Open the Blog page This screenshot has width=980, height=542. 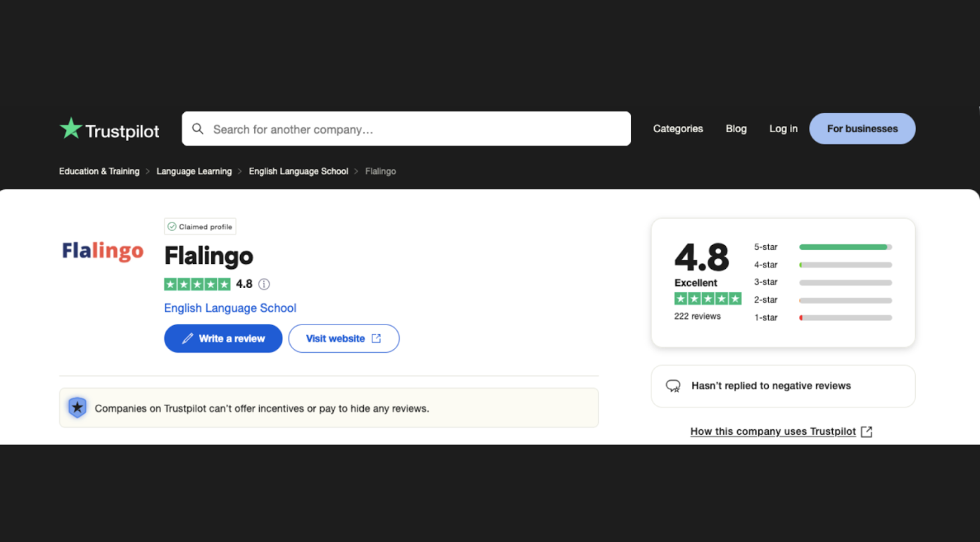pos(736,129)
